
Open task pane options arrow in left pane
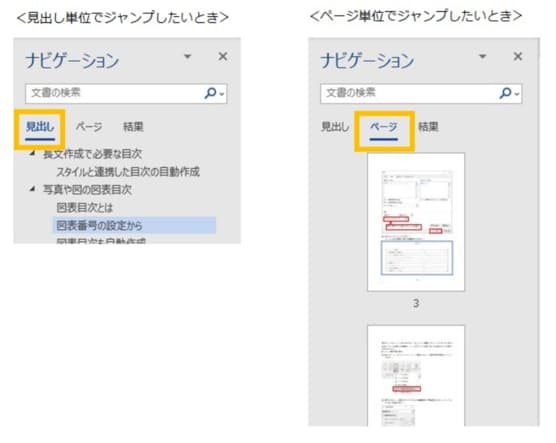pyautogui.click(x=188, y=56)
